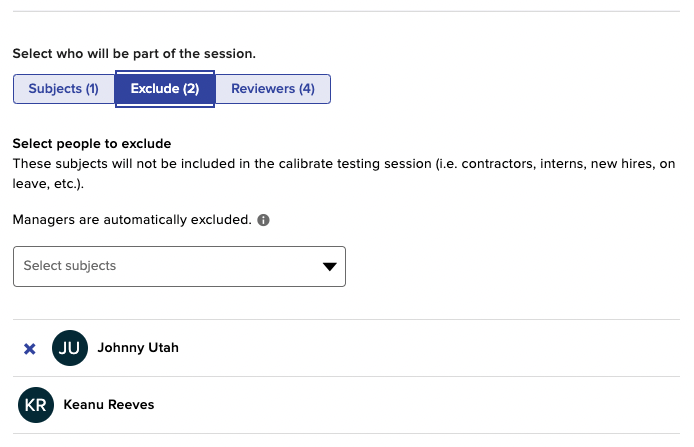This screenshot has height=447, width=694.
Task: Click the calibrate testing session description
Action: tap(344, 173)
